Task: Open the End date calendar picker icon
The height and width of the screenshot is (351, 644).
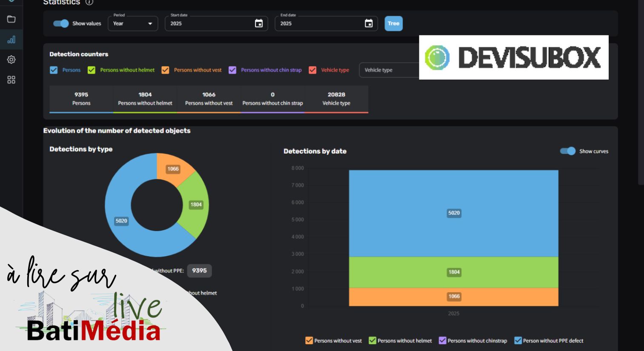Action: tap(369, 23)
